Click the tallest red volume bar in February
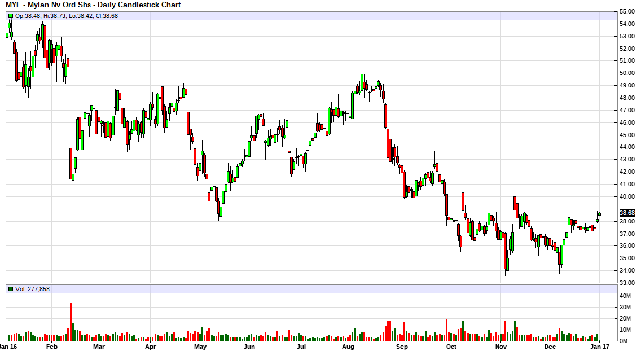The image size is (641, 364). click(71, 322)
